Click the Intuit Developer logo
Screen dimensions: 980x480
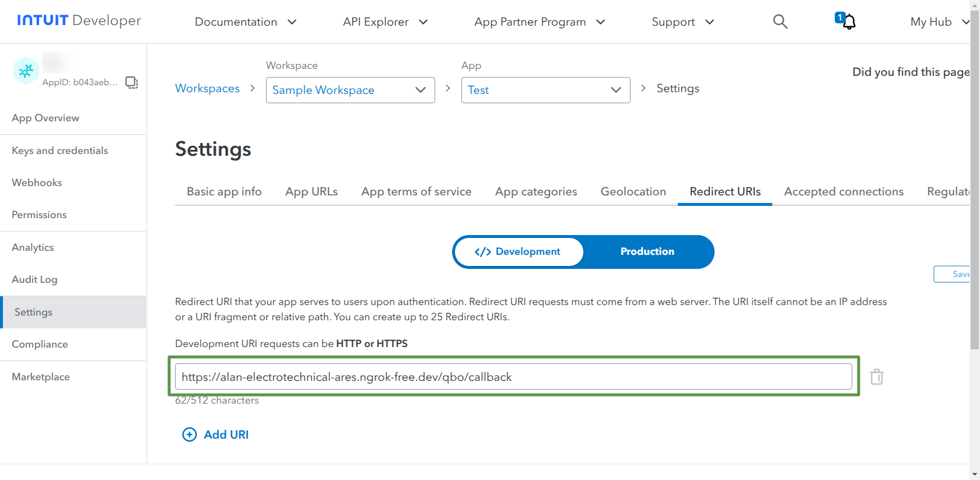(x=79, y=20)
